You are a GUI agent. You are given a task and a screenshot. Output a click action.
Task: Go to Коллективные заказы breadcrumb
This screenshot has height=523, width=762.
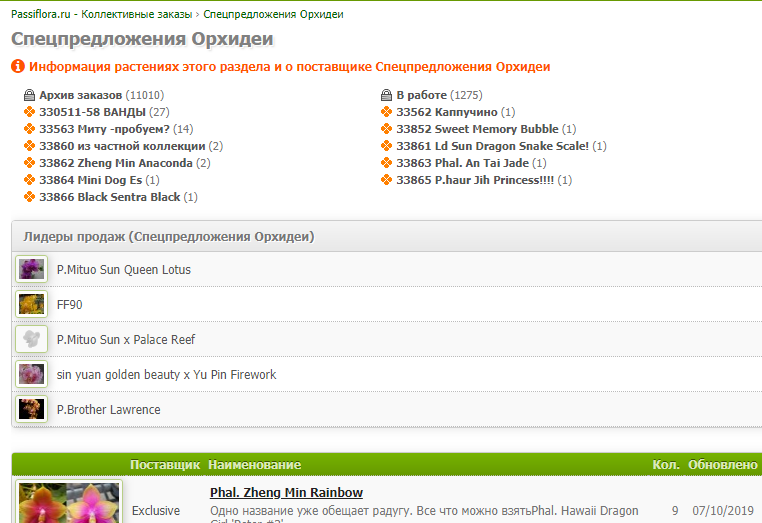coord(138,15)
